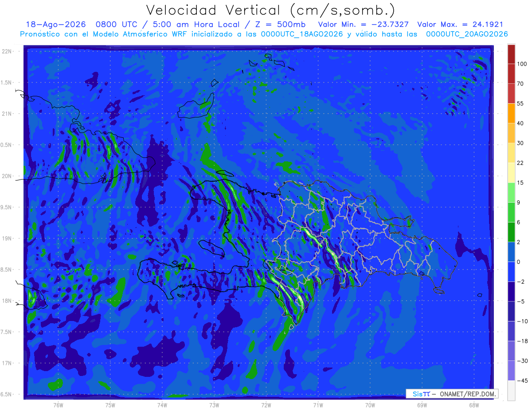This screenshot has height=411, width=532.
Task: Click the longitude label "74W"
Action: tap(162, 405)
